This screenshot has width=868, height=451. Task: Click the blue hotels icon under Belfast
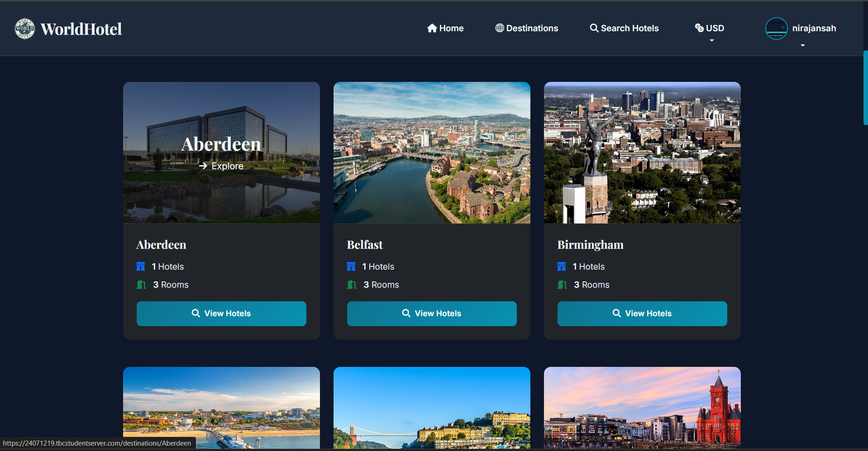[351, 266]
